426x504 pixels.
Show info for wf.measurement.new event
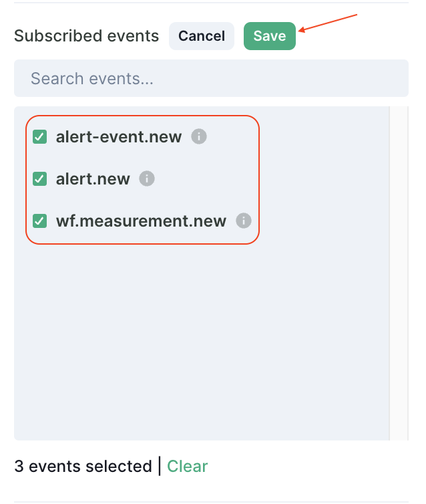(244, 221)
